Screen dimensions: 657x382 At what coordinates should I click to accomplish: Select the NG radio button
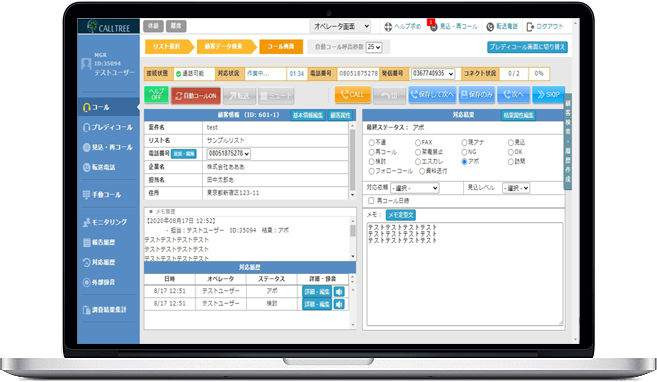point(464,152)
